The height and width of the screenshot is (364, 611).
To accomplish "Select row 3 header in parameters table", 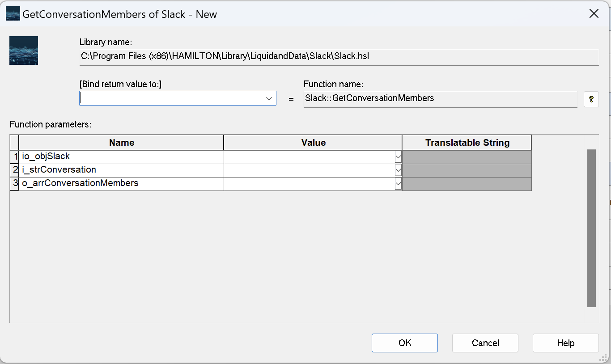I will tap(15, 184).
